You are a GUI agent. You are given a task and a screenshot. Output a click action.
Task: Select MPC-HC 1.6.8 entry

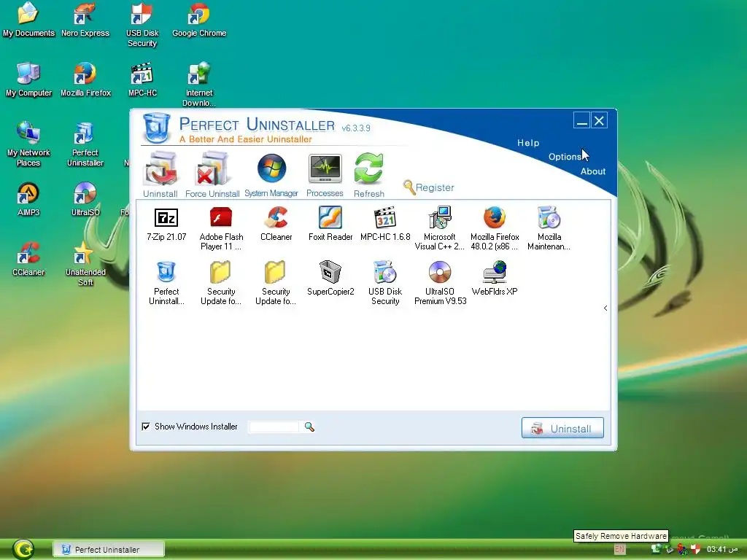(x=385, y=224)
